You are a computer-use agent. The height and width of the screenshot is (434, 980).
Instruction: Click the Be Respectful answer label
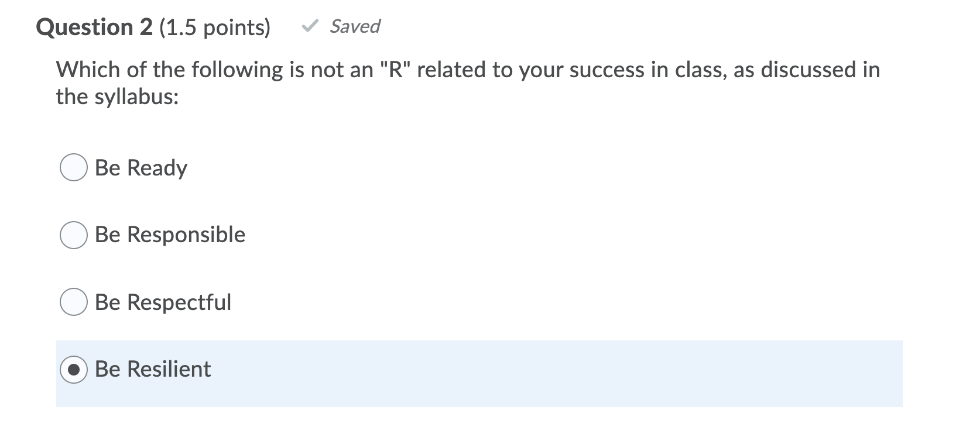click(163, 303)
